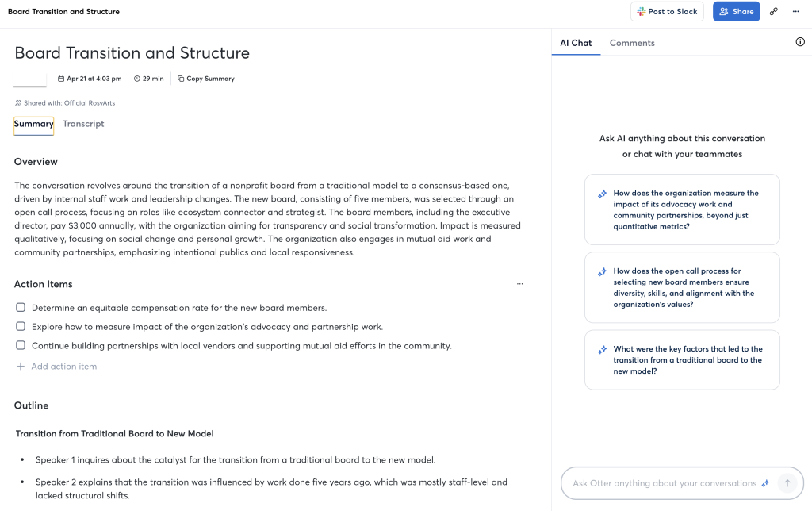Check 'Continue building partnerships' action item
Image resolution: width=812 pixels, height=511 pixels.
[x=21, y=345]
